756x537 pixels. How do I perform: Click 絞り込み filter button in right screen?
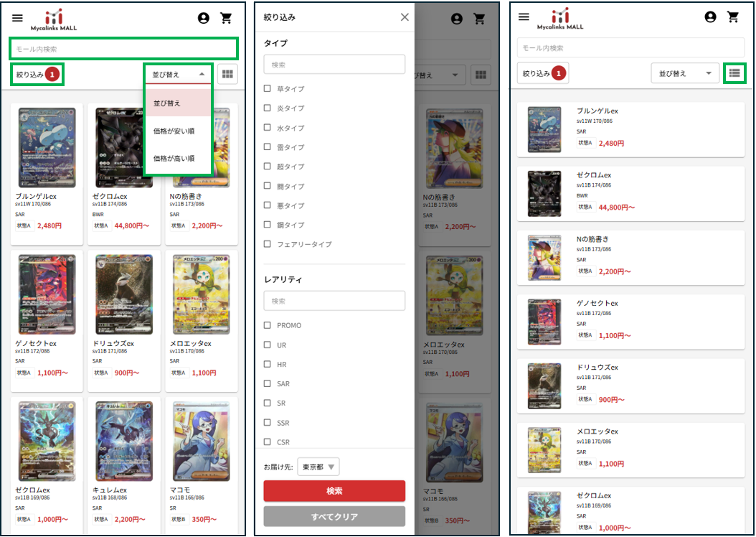pos(544,73)
